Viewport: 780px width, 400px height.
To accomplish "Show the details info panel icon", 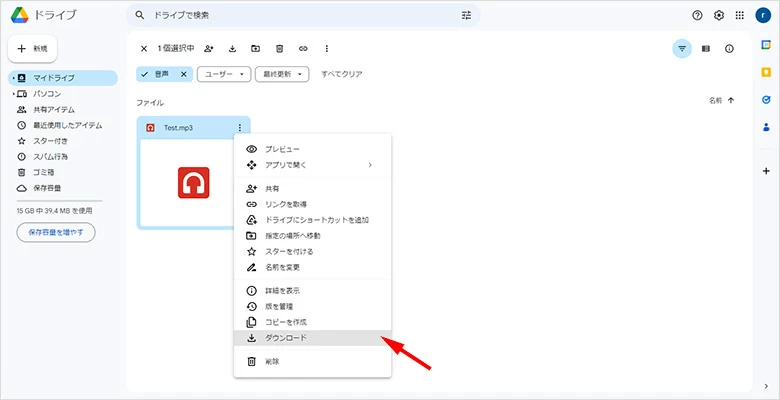I will [729, 48].
